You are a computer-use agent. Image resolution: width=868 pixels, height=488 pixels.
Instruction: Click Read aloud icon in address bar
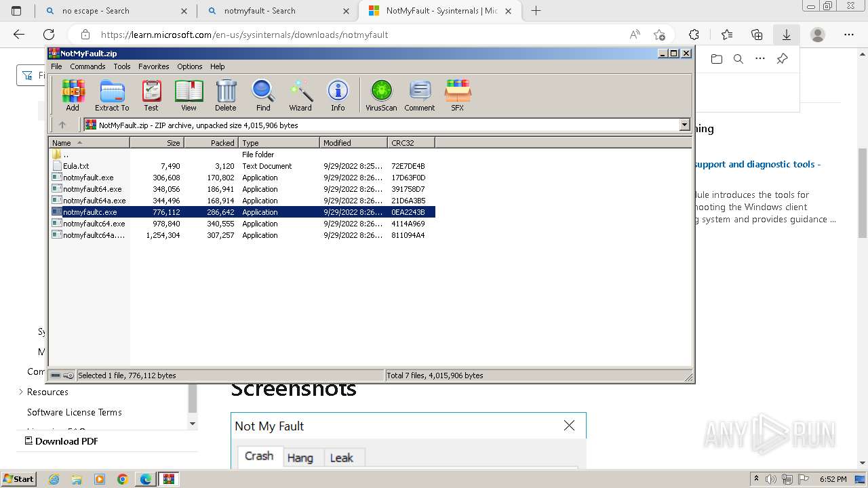635,35
